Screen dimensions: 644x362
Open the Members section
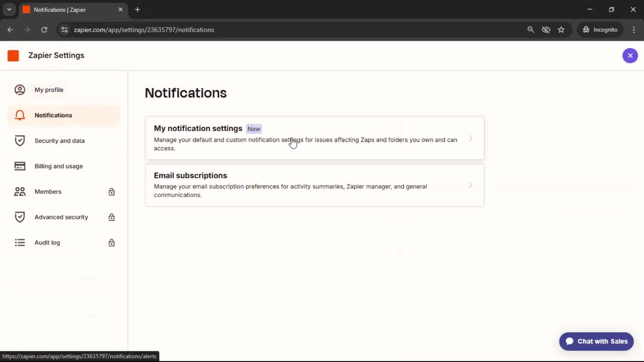pos(64,192)
